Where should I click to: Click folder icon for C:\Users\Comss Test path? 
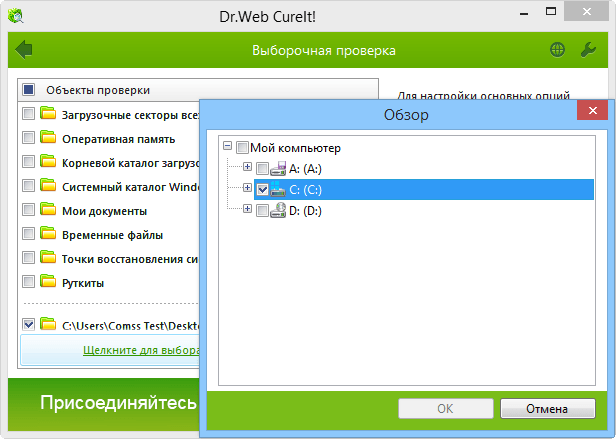tap(48, 324)
